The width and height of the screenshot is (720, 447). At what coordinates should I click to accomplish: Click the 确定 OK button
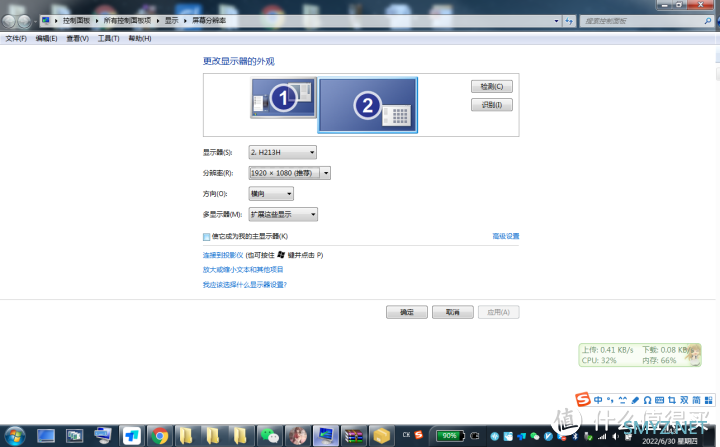407,312
